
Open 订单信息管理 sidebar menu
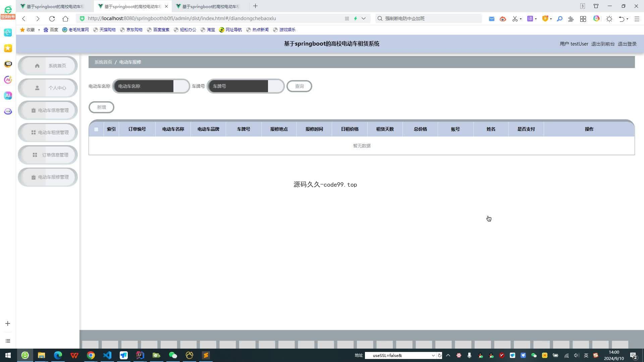point(48,155)
